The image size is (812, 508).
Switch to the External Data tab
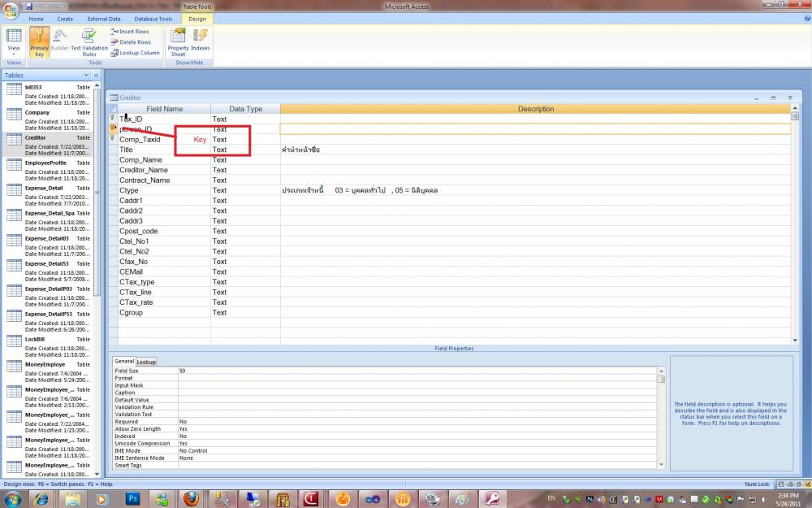[x=103, y=19]
